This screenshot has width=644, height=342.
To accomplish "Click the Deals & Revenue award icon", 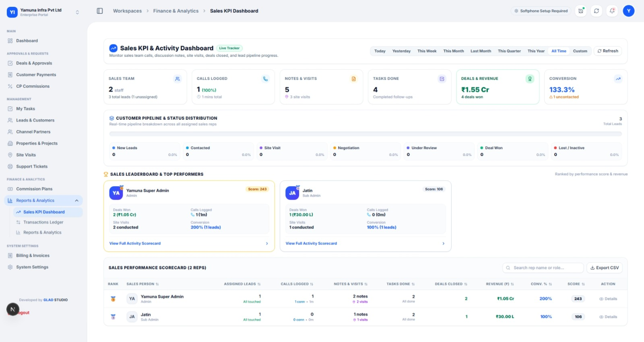I will pos(530,79).
